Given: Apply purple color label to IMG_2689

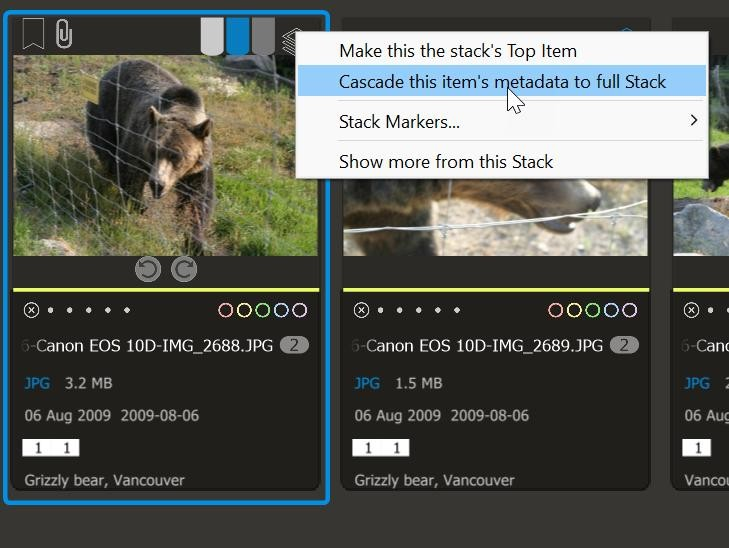Looking at the screenshot, I should tap(630, 310).
